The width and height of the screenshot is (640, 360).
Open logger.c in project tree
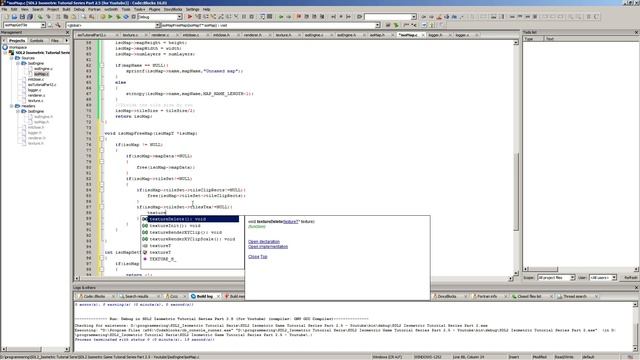[34, 90]
